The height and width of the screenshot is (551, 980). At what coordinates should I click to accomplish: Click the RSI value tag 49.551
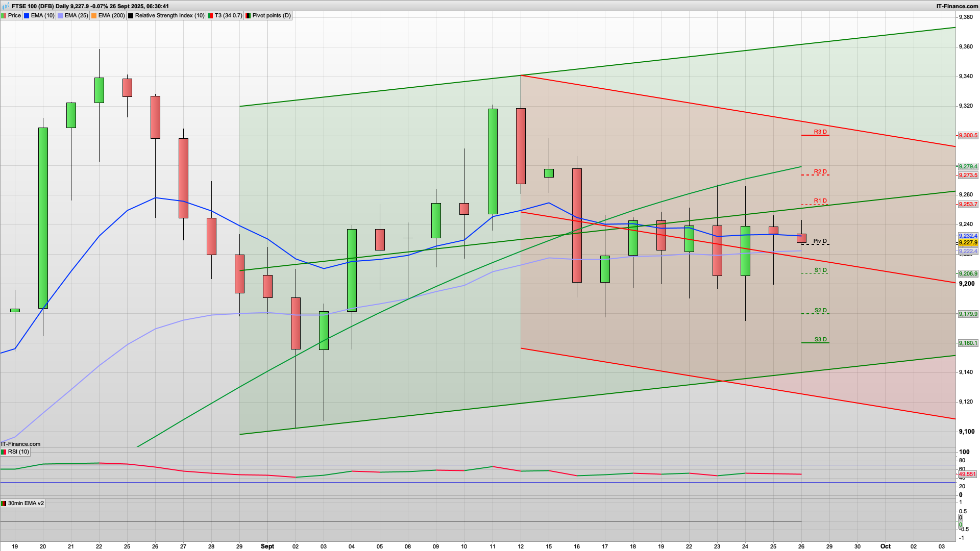(x=967, y=474)
